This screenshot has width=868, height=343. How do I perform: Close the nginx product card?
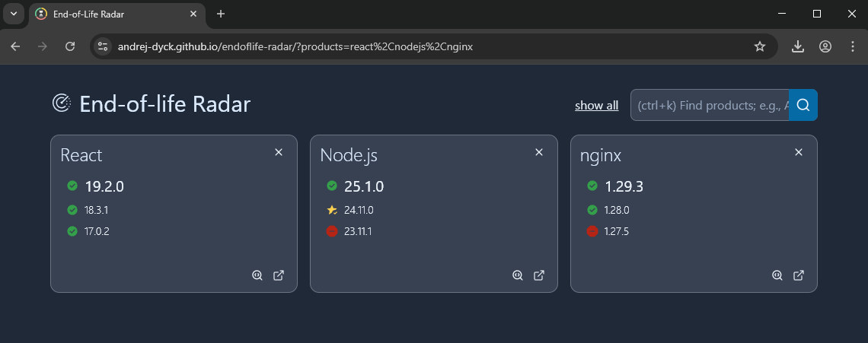[798, 152]
